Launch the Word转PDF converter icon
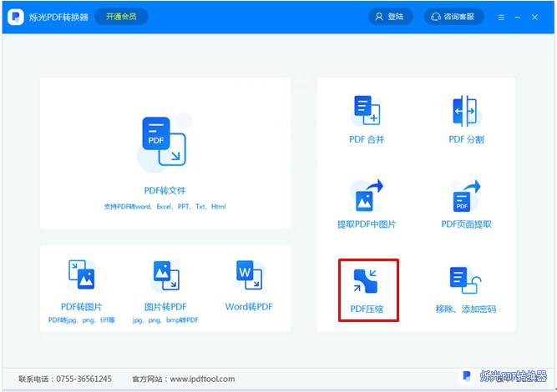This screenshot has height=392, width=557. click(249, 275)
